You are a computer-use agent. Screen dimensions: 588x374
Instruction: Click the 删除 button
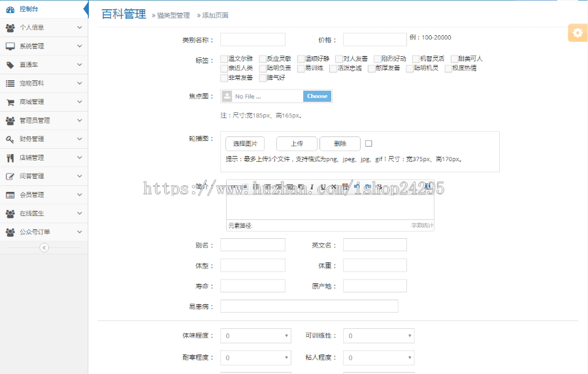(x=340, y=144)
